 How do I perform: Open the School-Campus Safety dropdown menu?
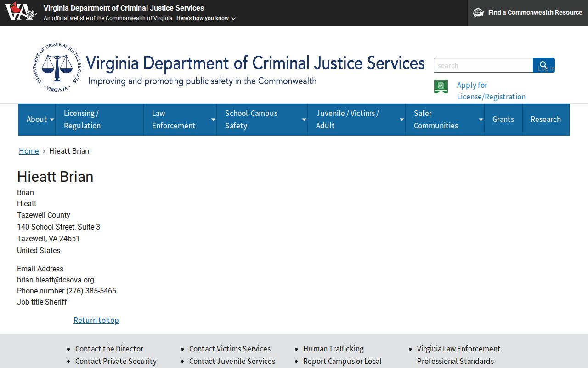(x=262, y=120)
